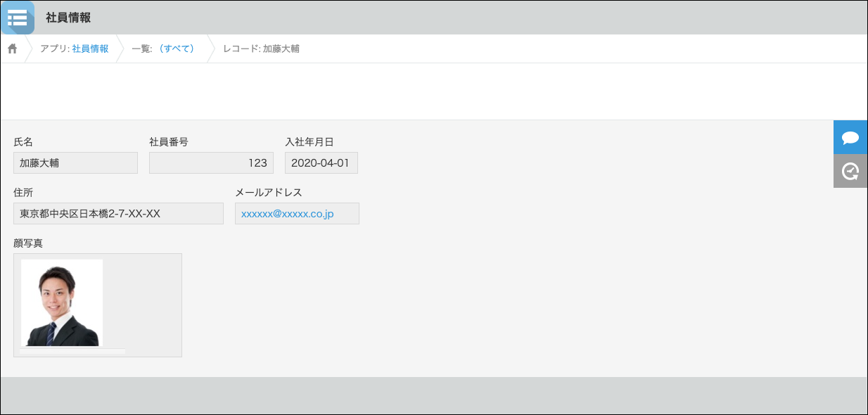The height and width of the screenshot is (415, 868).
Task: Click breadcrumb text レコード: 加藤大輔
Action: [x=261, y=49]
